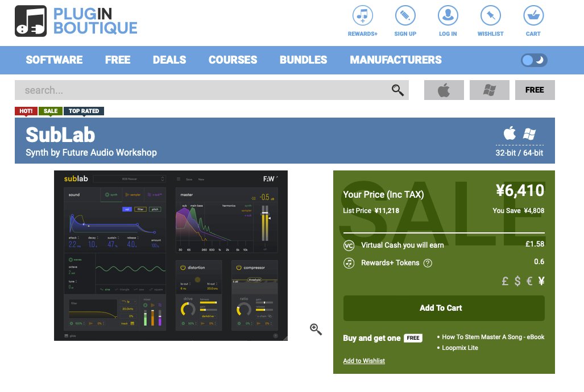Switch currency to euros (€)
This screenshot has height=392, width=584.
(529, 281)
